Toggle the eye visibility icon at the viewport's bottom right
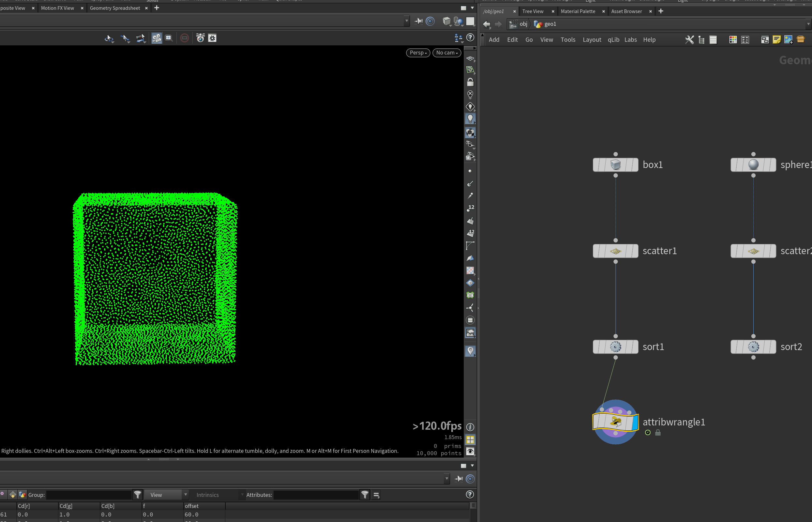812x522 pixels. tap(470, 451)
